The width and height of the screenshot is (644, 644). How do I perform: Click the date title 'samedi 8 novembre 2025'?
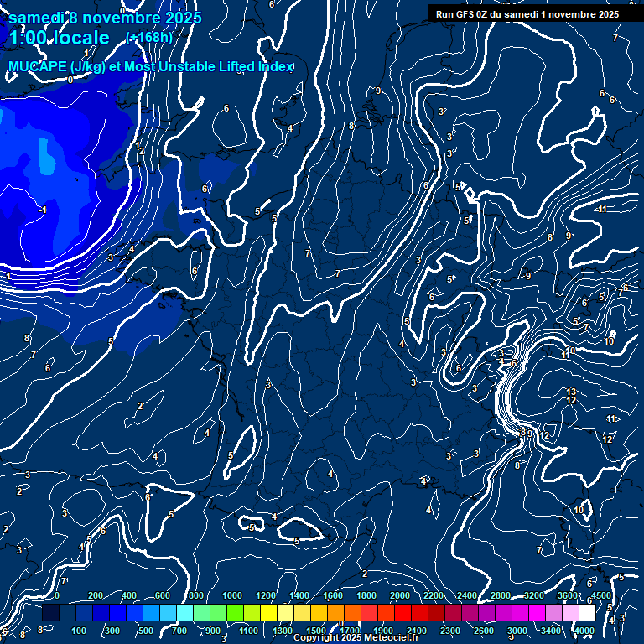105,18
